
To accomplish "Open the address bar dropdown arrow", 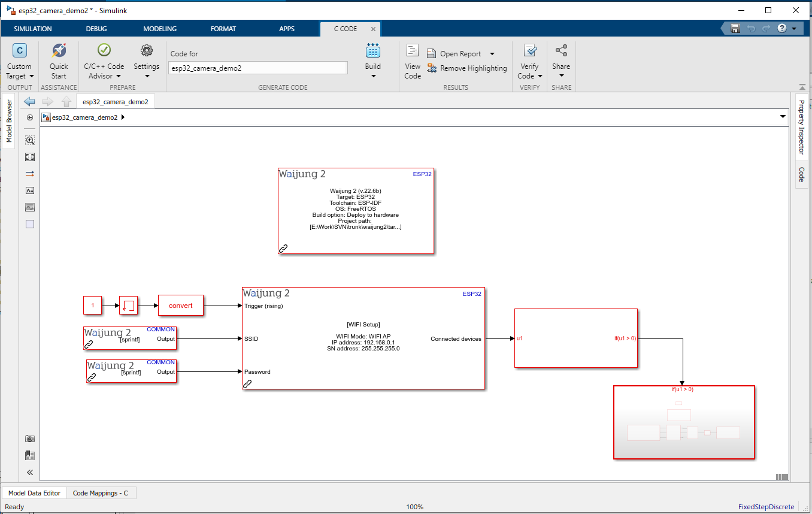I will point(783,117).
